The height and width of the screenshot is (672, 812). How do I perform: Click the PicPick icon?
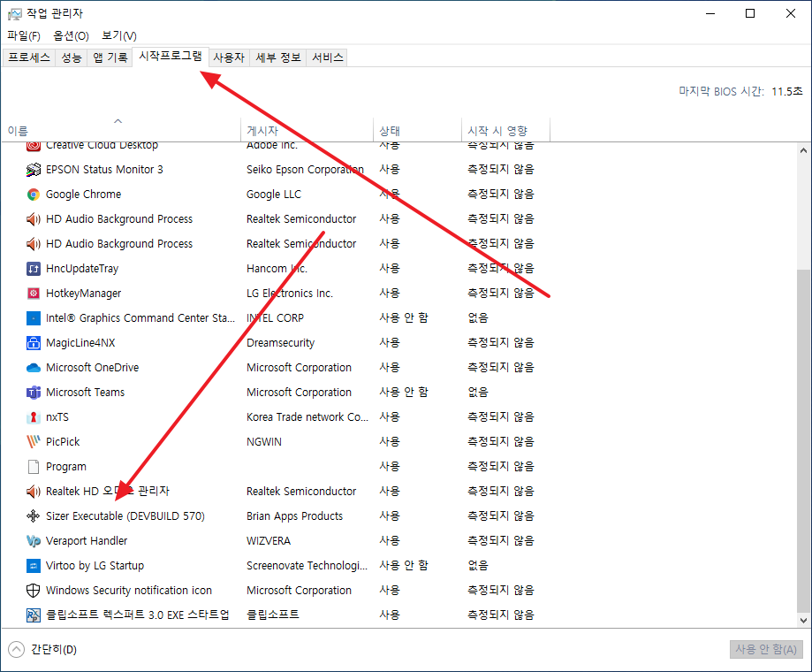tap(34, 442)
